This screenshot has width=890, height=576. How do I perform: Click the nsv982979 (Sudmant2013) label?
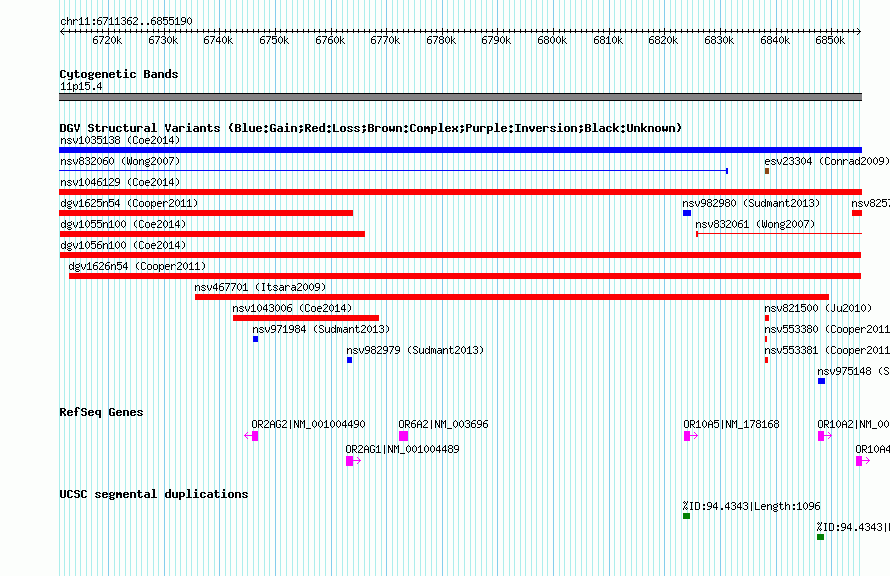coord(415,350)
